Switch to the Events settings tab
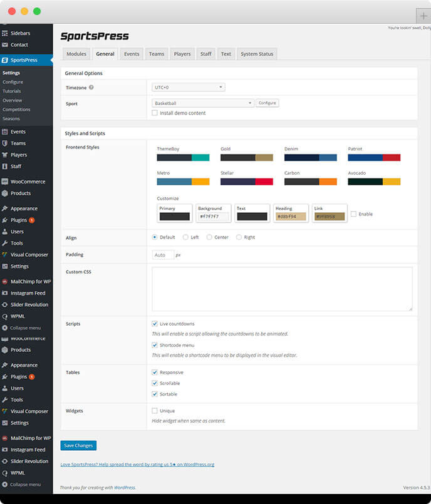This screenshot has width=431, height=504. [132, 54]
